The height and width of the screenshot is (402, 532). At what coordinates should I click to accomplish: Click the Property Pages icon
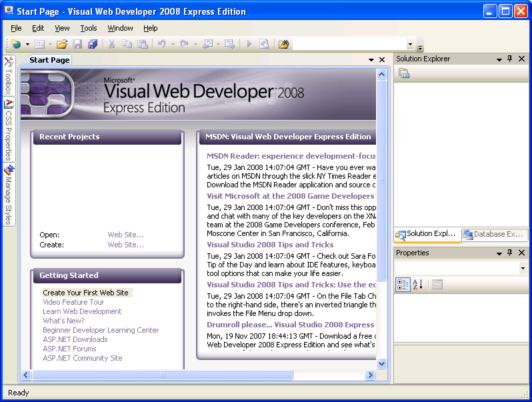[x=437, y=285]
